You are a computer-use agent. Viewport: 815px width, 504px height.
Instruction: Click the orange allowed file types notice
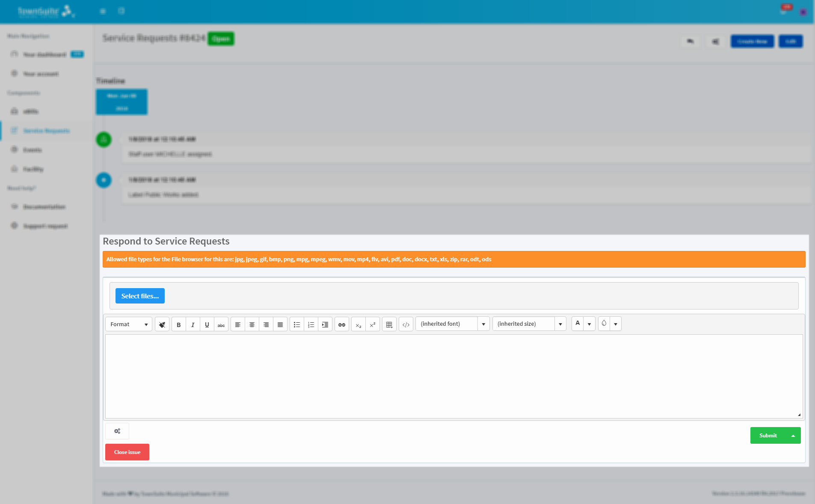coord(454,259)
